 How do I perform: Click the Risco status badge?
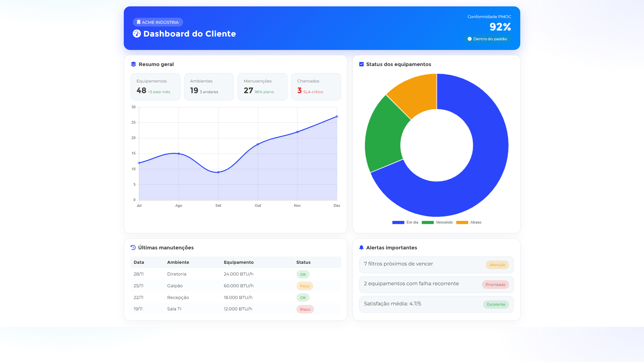point(305,309)
